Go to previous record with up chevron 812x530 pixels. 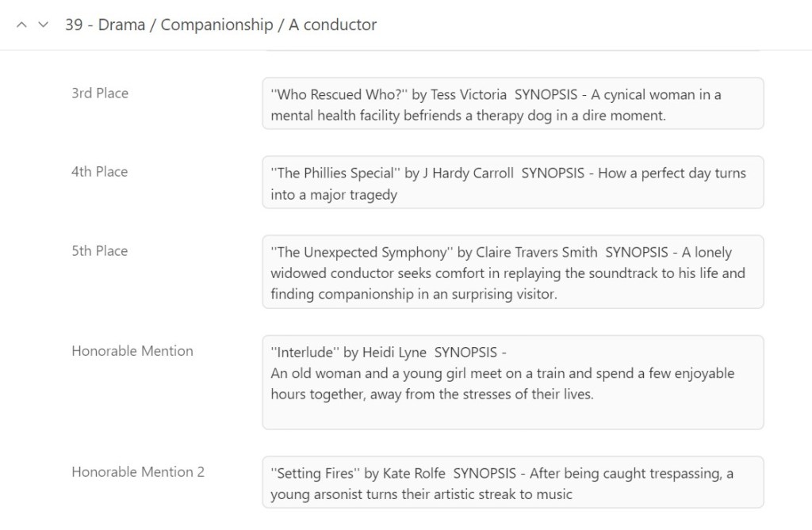tap(21, 25)
